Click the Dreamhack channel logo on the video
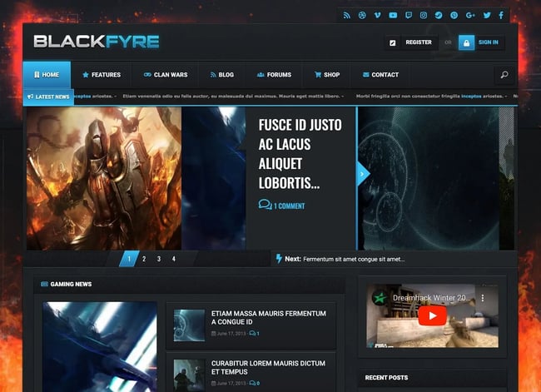The height and width of the screenshot is (392, 541). (380, 298)
